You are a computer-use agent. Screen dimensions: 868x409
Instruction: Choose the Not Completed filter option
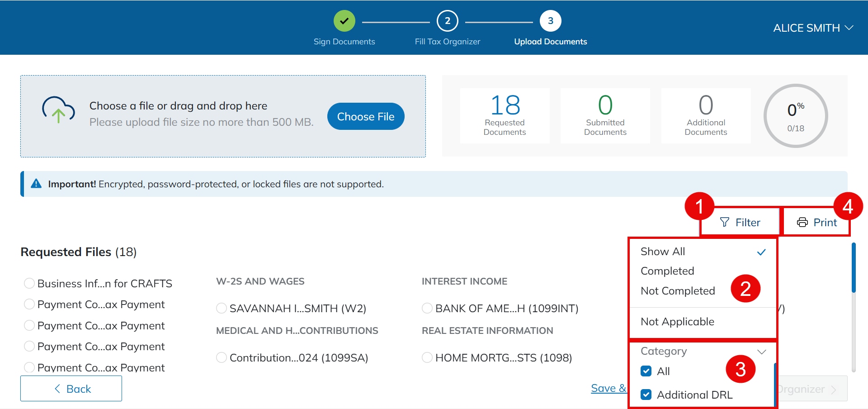(678, 291)
